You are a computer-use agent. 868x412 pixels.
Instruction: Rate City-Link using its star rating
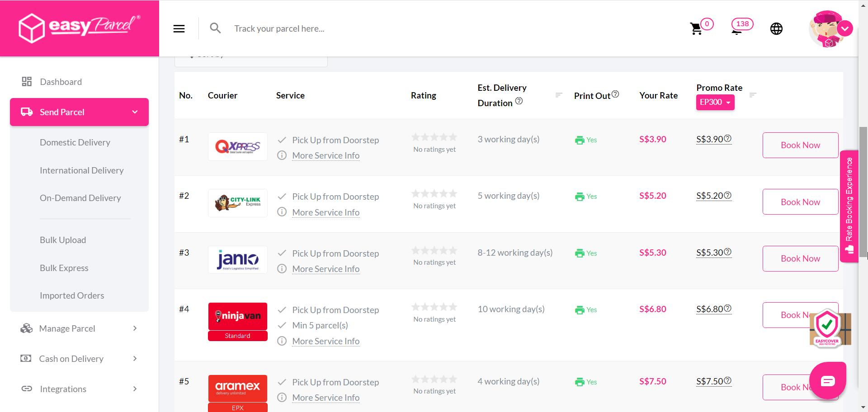click(434, 194)
